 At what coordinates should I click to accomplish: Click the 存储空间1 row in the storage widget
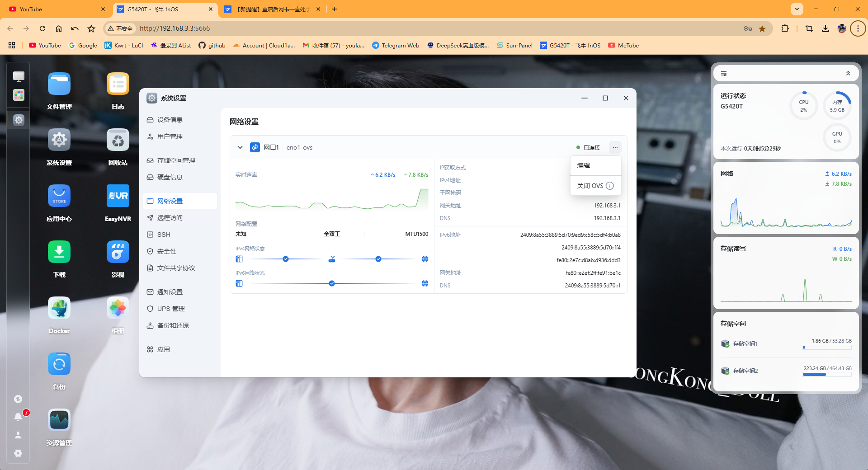tap(786, 344)
